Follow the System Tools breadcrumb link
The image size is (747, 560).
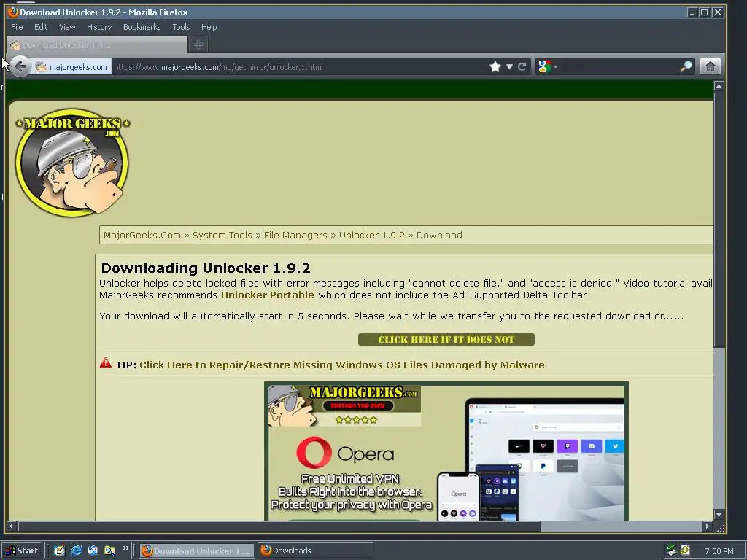pos(222,236)
